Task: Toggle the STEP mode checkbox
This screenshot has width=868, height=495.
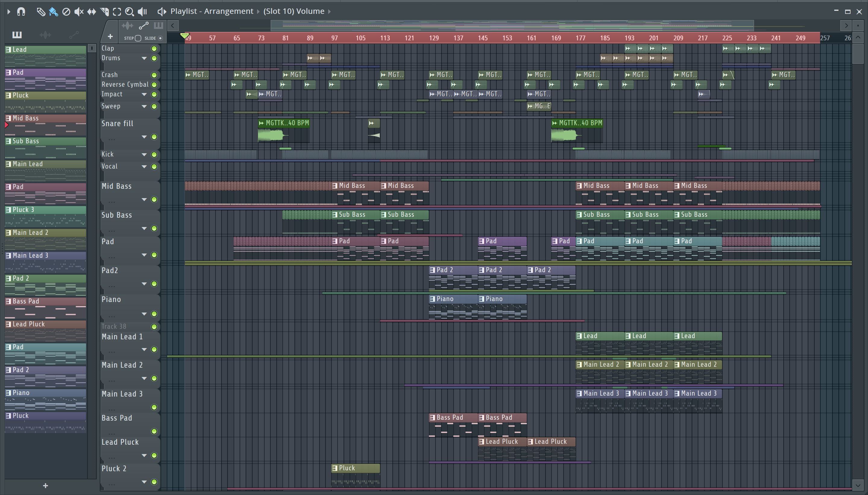Action: coord(138,38)
